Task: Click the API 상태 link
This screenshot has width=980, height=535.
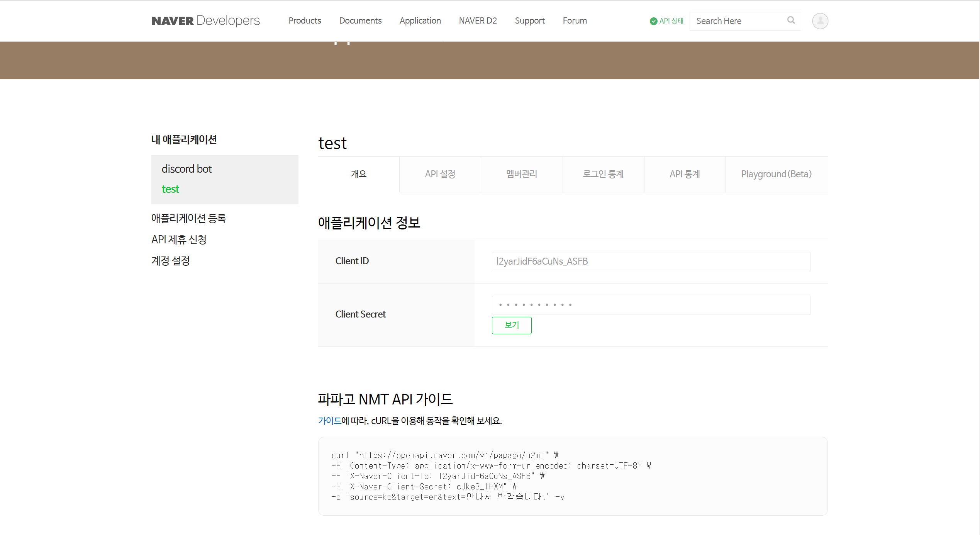Action: coord(671,21)
